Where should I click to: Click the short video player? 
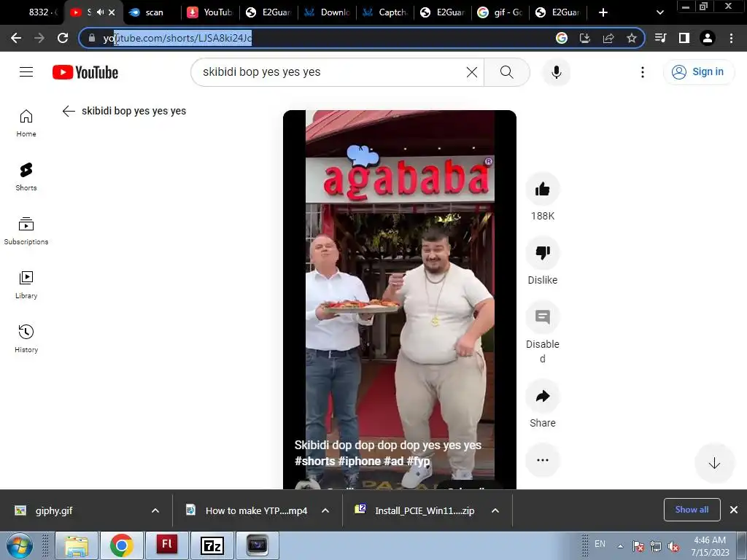point(400,299)
